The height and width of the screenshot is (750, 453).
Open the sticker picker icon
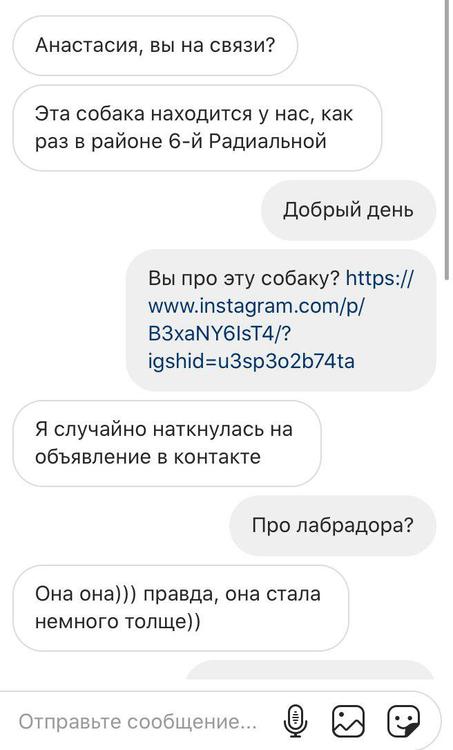(403, 721)
